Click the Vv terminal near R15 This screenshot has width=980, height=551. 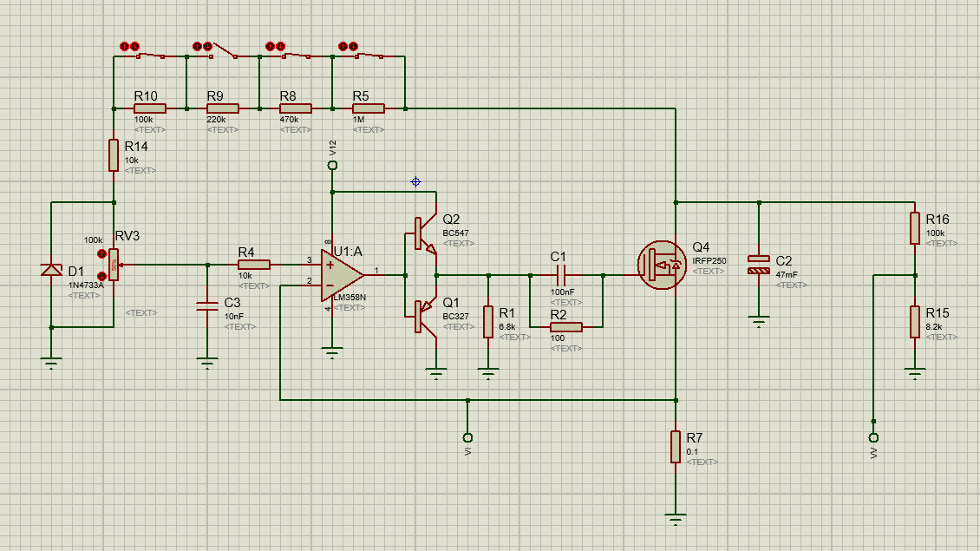pyautogui.click(x=873, y=436)
